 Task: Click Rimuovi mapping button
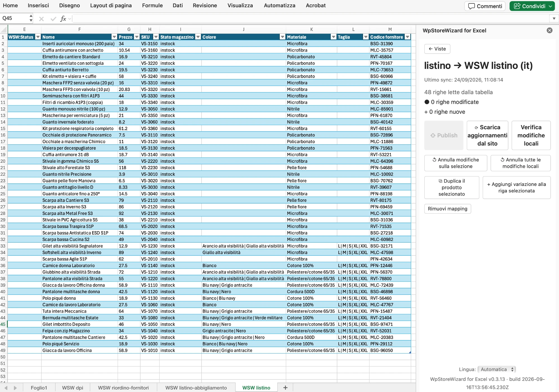click(x=447, y=209)
